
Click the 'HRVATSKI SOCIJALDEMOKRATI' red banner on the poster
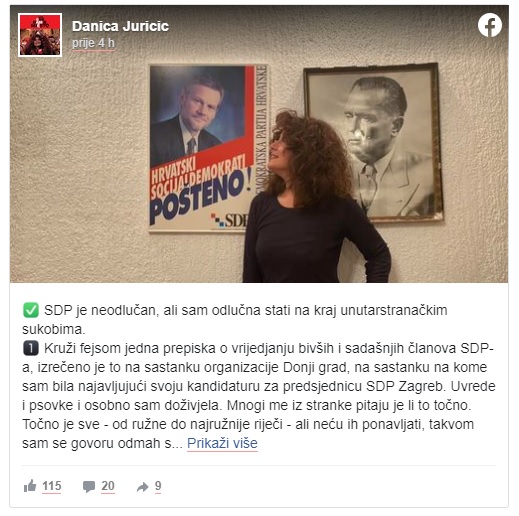point(199,175)
